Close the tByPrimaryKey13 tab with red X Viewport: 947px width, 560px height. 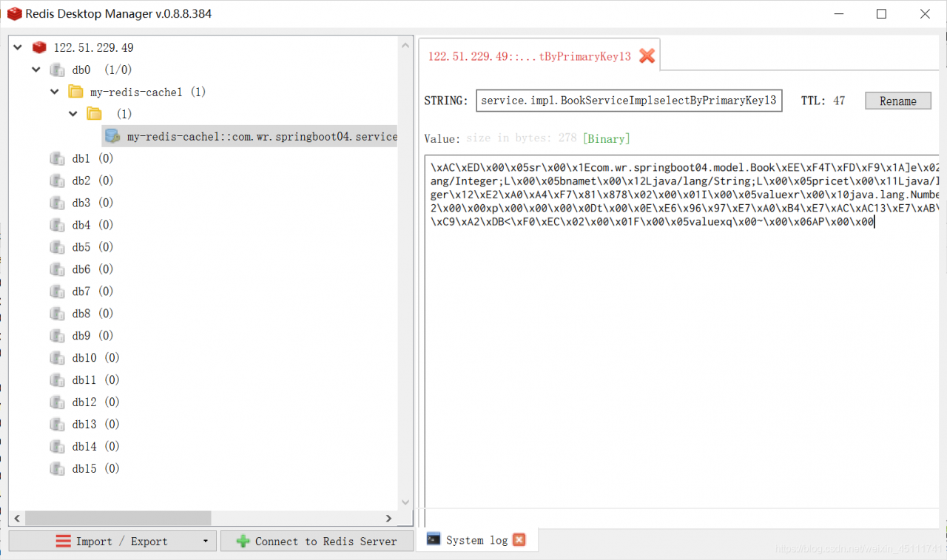click(x=647, y=56)
